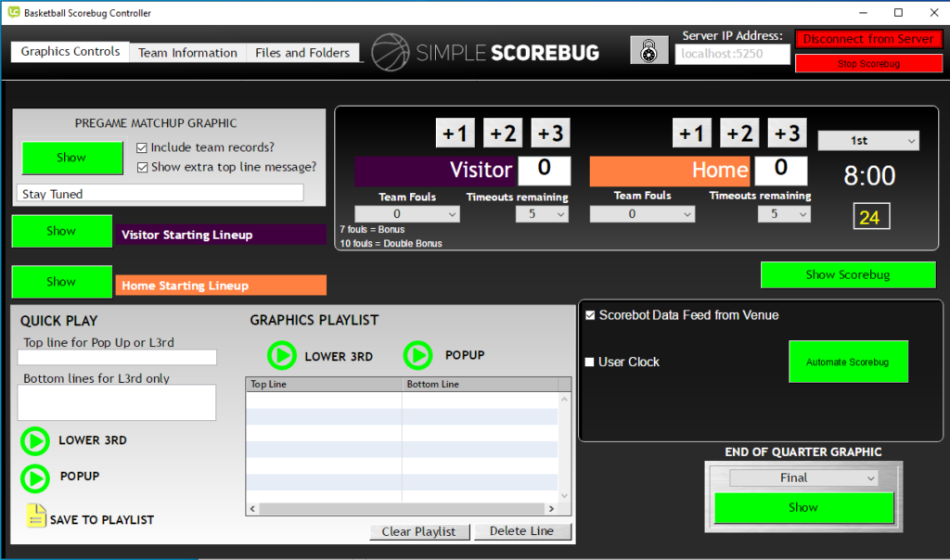The height and width of the screenshot is (560, 950).
Task: Click the Top Line column header
Action: point(324,385)
